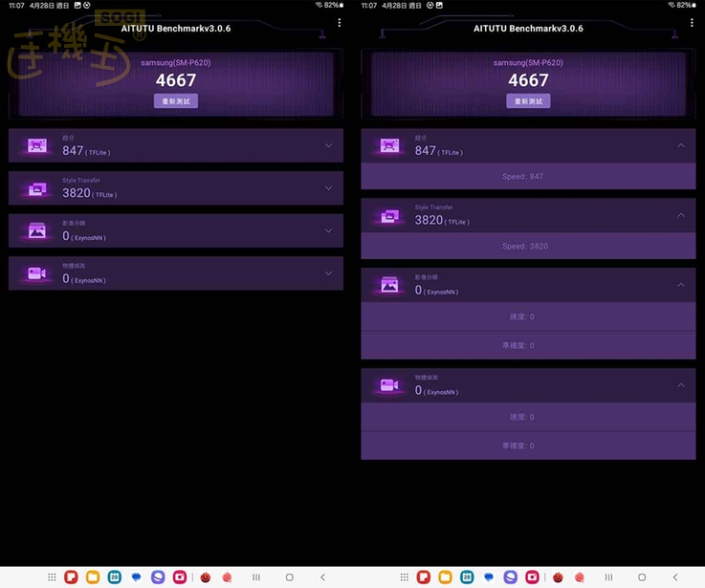
Task: Tap the back button in right taskbar
Action: pyautogui.click(x=675, y=577)
